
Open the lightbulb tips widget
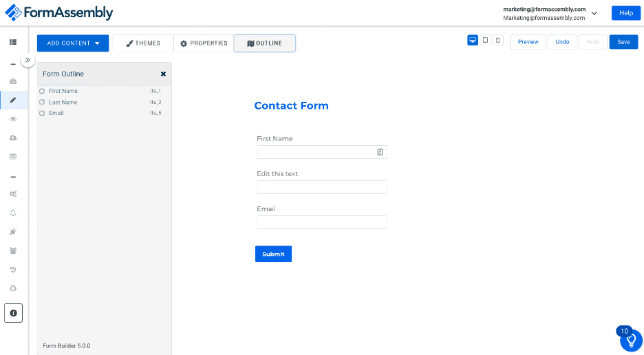(631, 341)
